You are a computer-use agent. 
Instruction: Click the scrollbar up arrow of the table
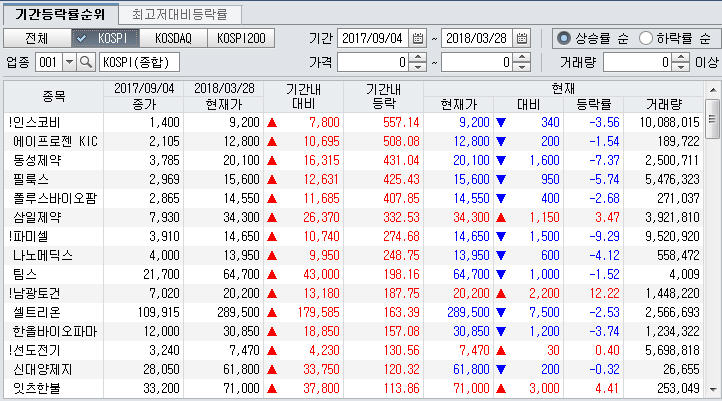pyautogui.click(x=713, y=90)
